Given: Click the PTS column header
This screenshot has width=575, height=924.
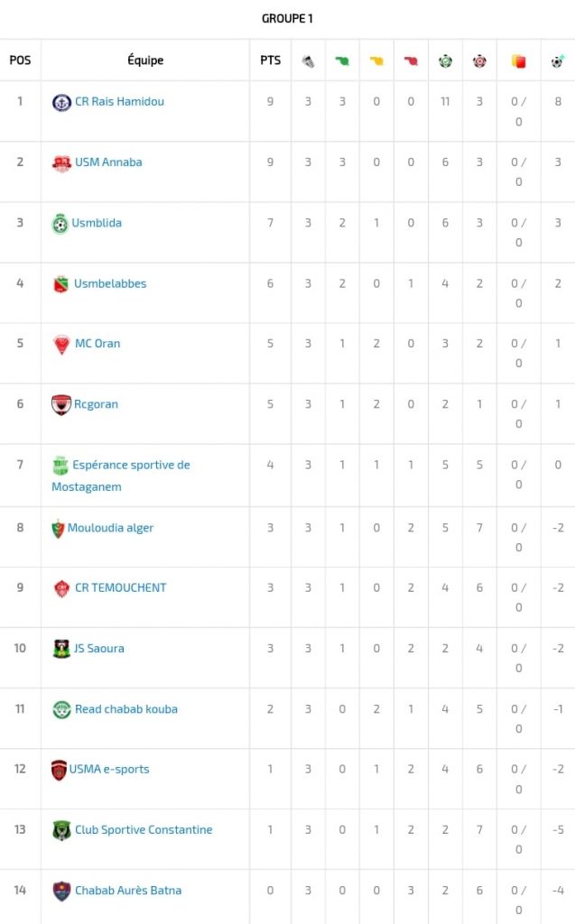Looking at the screenshot, I should tap(270, 60).
